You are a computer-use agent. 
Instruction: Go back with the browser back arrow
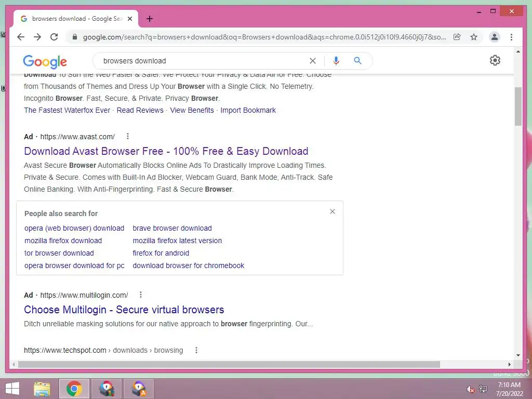[x=21, y=37]
